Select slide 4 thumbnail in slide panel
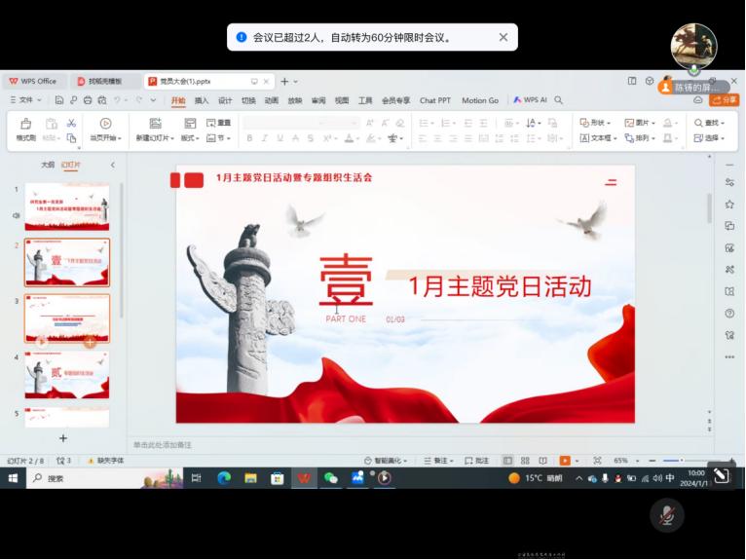Screen dimensions: 746x560 point(67,374)
